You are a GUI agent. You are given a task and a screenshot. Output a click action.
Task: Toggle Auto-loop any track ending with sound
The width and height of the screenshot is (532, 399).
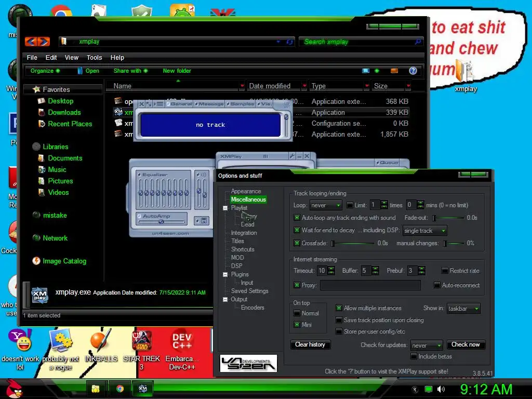[297, 218]
